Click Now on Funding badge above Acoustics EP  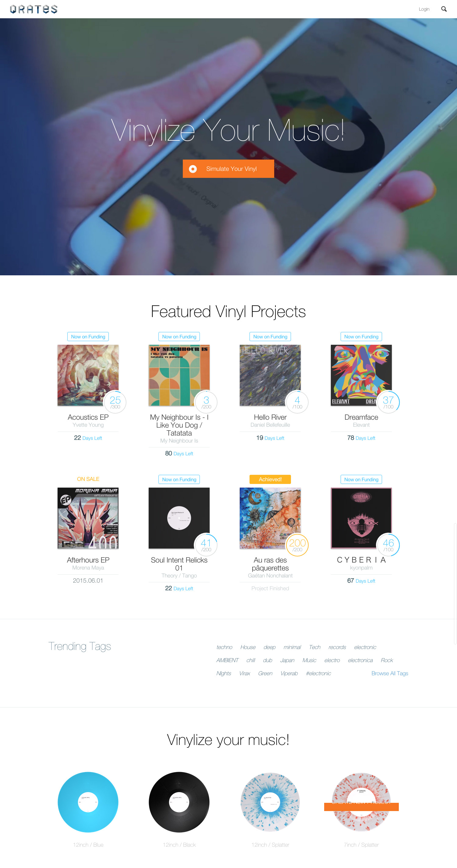[x=88, y=337]
